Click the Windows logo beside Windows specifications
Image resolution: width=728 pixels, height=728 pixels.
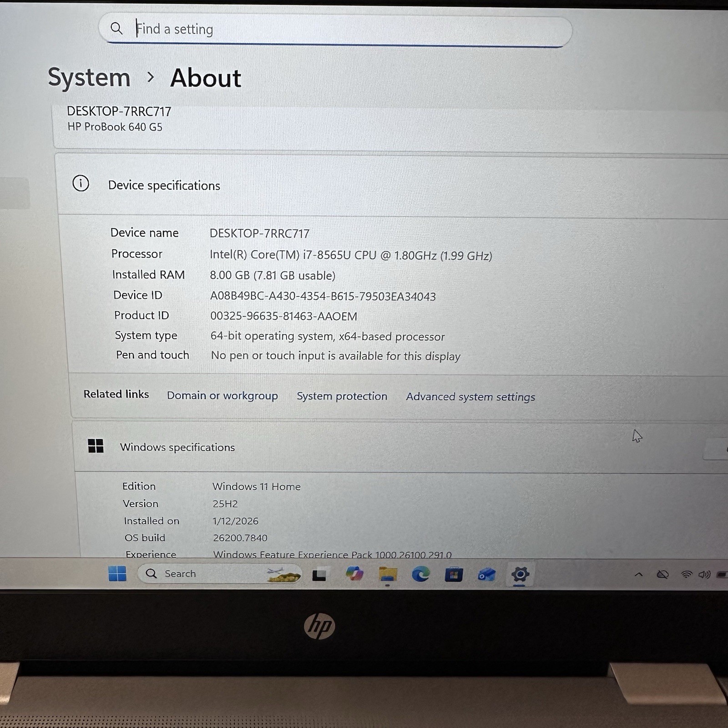coord(96,446)
